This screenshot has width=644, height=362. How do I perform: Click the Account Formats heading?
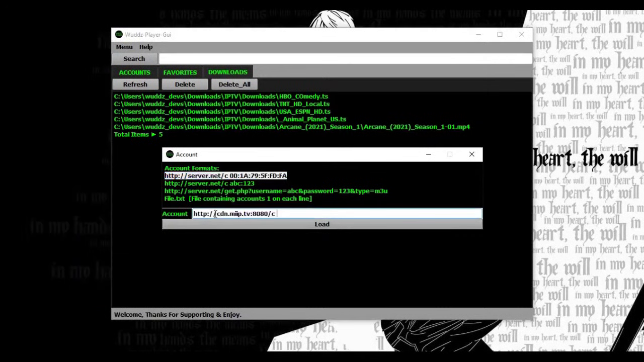click(192, 168)
